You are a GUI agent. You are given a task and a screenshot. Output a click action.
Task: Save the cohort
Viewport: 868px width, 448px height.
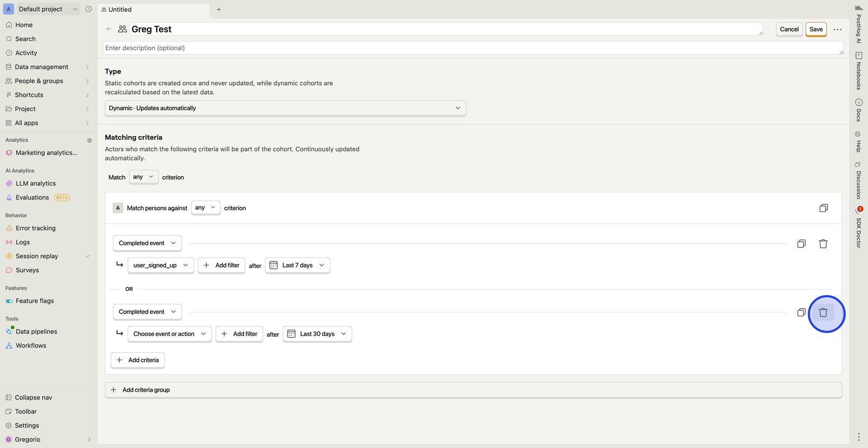[816, 29]
